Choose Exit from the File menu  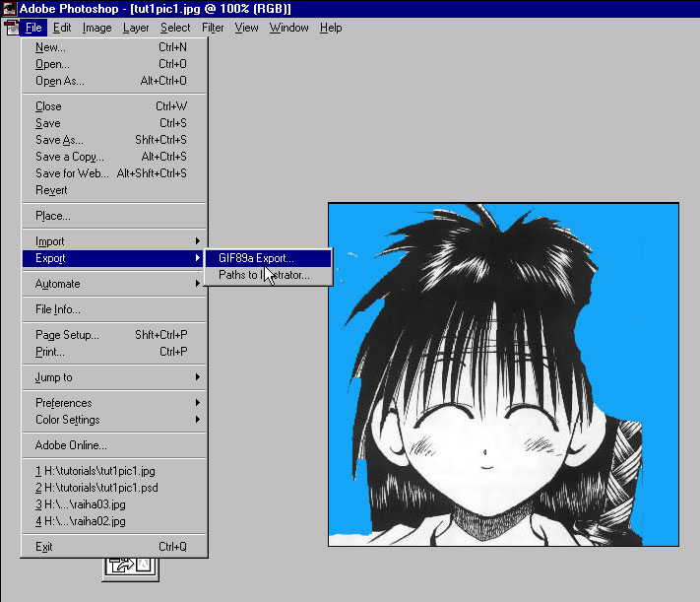click(x=115, y=547)
